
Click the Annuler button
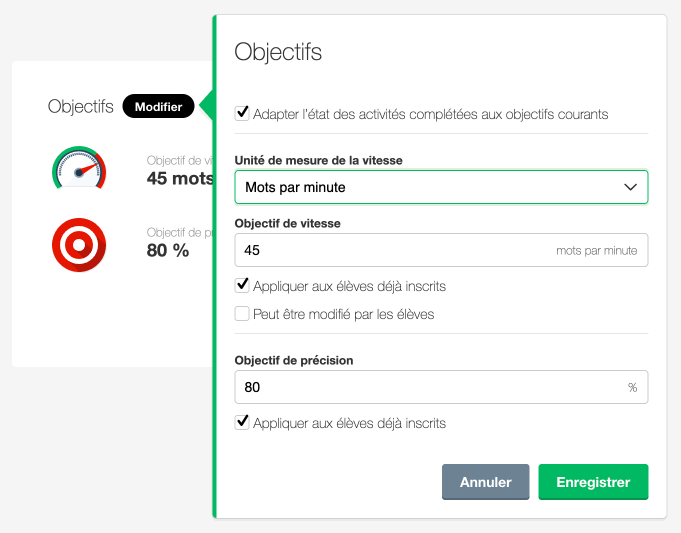click(485, 482)
